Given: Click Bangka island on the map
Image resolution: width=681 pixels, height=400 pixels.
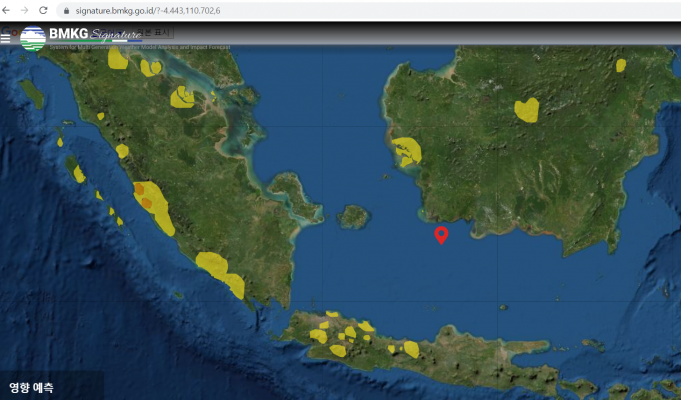Looking at the screenshot, I should point(290,190).
